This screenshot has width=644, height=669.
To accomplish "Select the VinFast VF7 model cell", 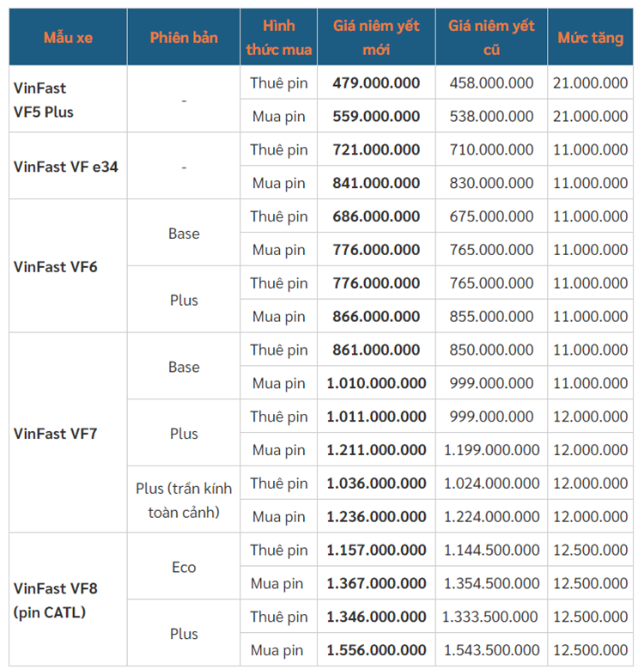I will tap(56, 433).
